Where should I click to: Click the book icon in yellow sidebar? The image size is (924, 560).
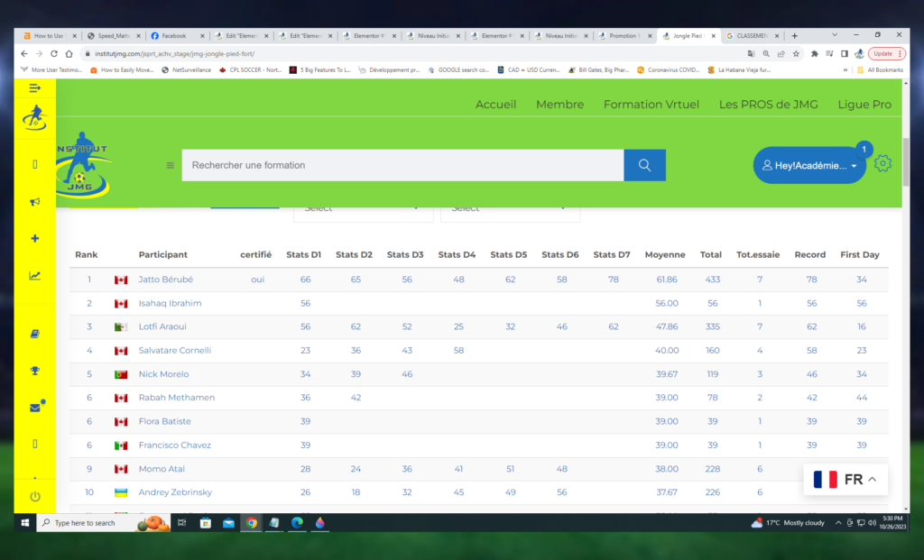34,334
